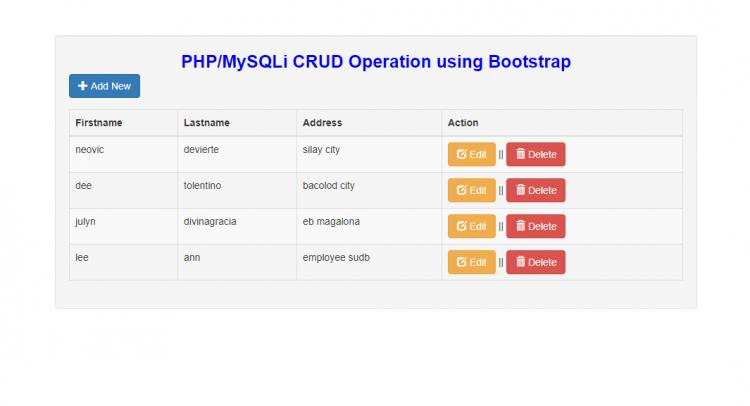Delete the lee ann record
This screenshot has height=406, width=750.
[536, 262]
